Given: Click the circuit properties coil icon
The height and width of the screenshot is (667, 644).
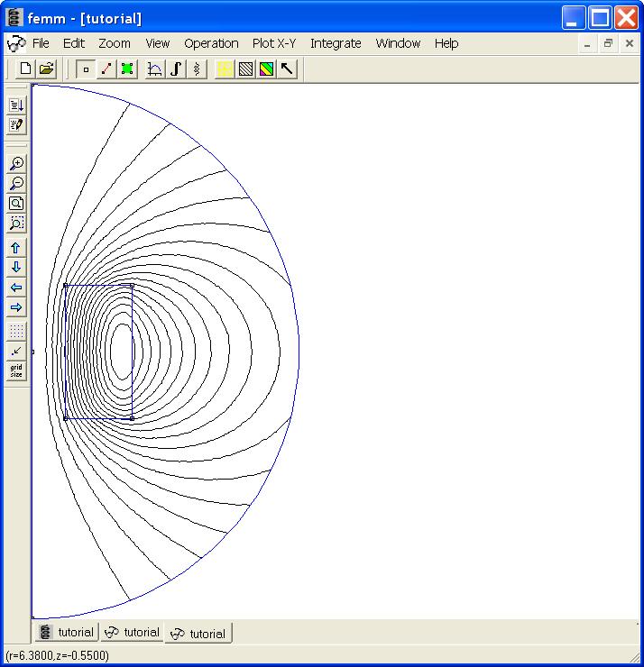Looking at the screenshot, I should point(197,69).
